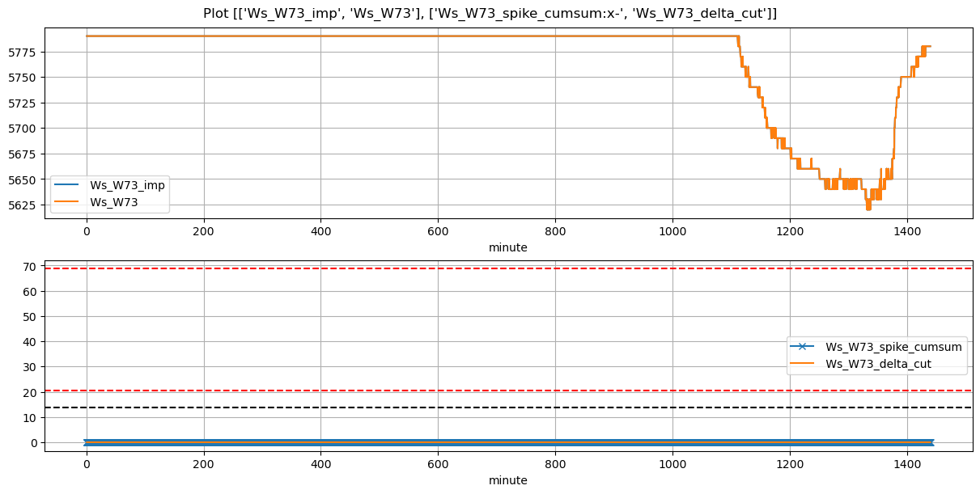Click the lowest dip of the orange curve
The height and width of the screenshot is (494, 980).
point(868,208)
